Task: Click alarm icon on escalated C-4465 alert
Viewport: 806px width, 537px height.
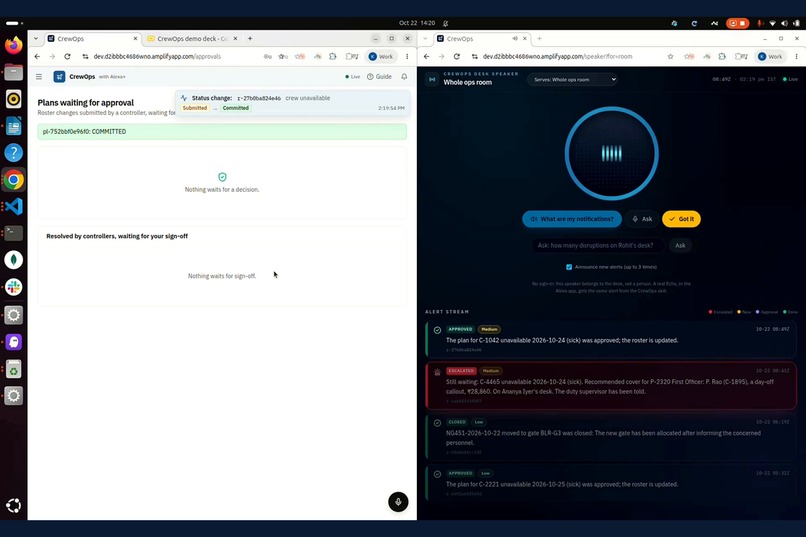Action: click(437, 372)
